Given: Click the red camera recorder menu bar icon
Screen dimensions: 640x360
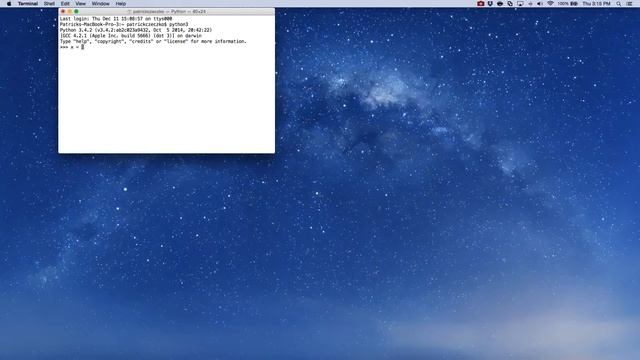Looking at the screenshot, I should tap(480, 4).
